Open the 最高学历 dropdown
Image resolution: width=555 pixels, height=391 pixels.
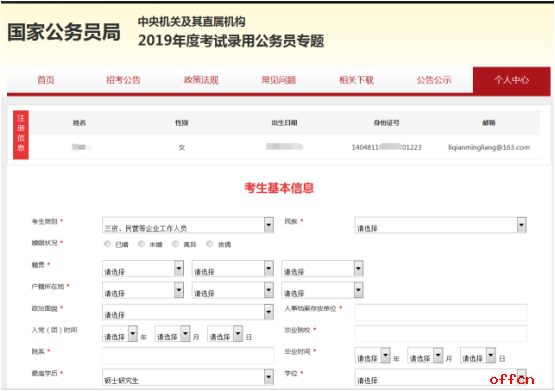tap(188, 377)
